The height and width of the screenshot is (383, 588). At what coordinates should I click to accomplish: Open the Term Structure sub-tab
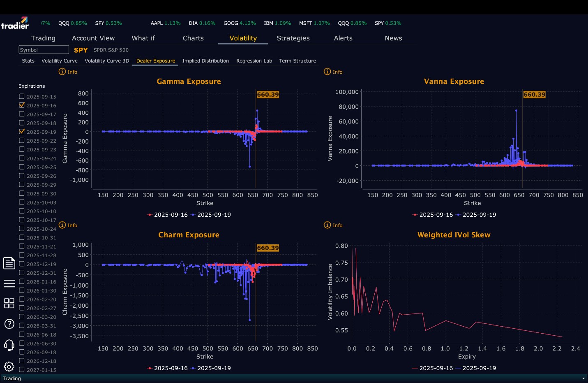click(x=297, y=61)
